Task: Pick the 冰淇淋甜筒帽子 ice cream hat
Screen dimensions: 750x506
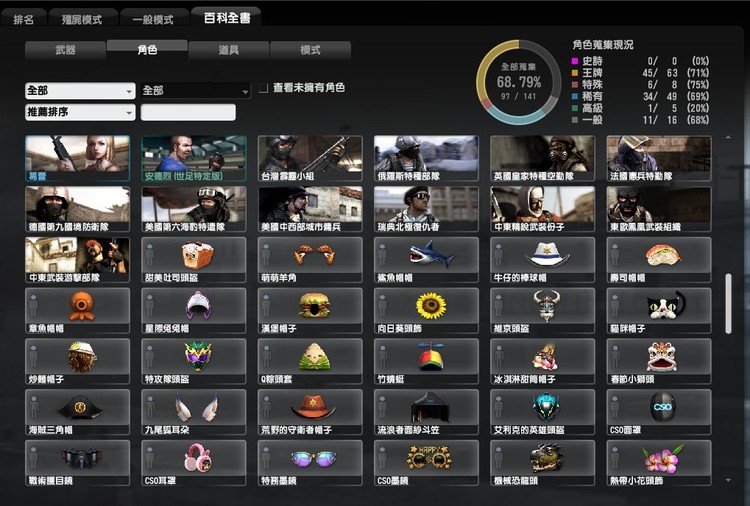Action: click(542, 361)
